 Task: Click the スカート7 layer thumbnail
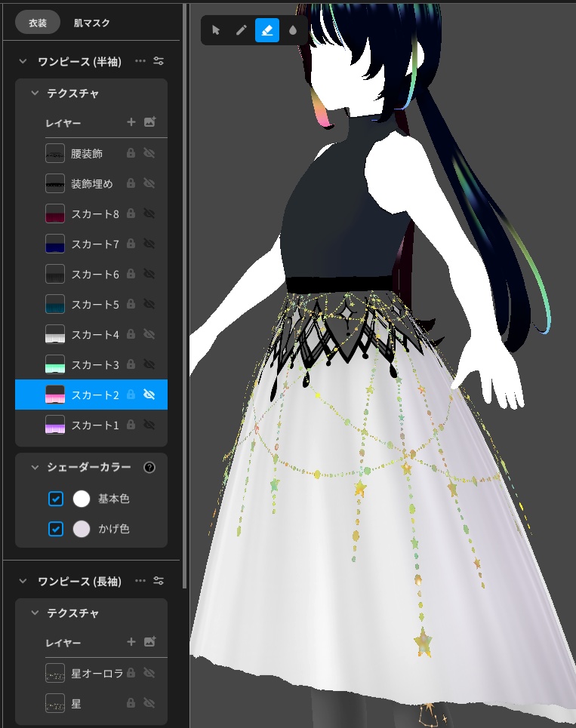55,244
